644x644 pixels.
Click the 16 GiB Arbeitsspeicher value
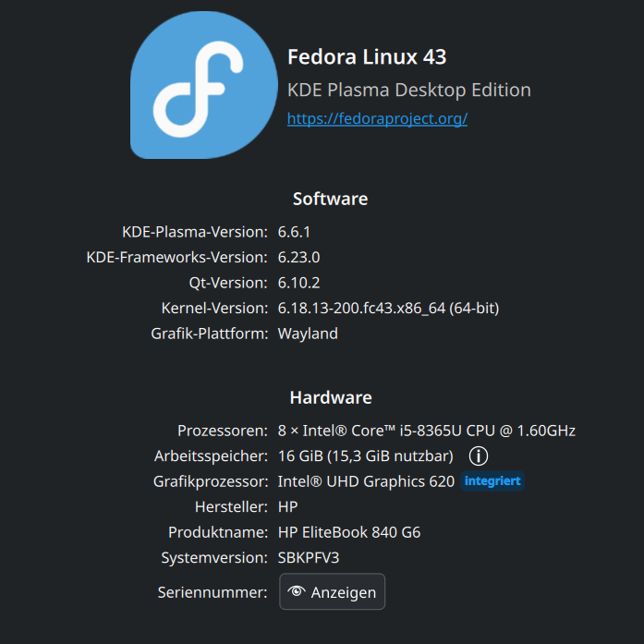pyautogui.click(x=365, y=456)
